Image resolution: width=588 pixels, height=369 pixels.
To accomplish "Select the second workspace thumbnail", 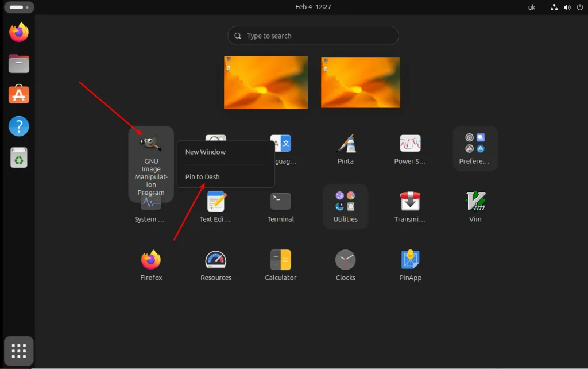I will (x=361, y=83).
